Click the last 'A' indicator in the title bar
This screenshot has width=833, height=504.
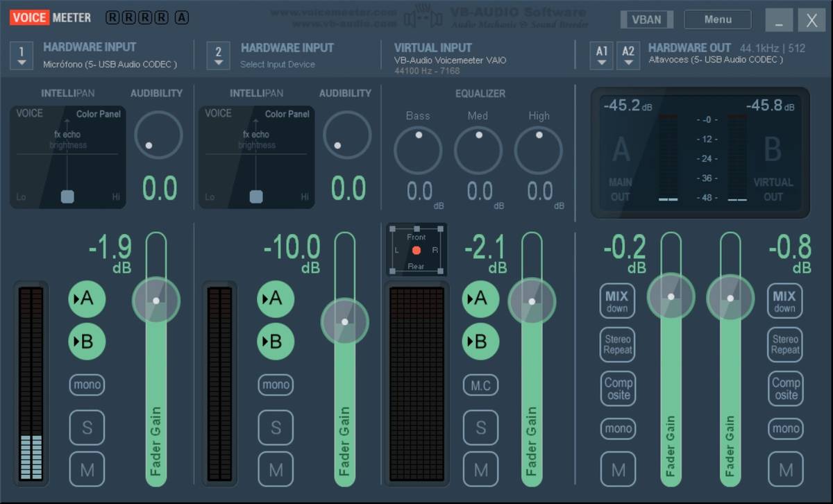182,18
